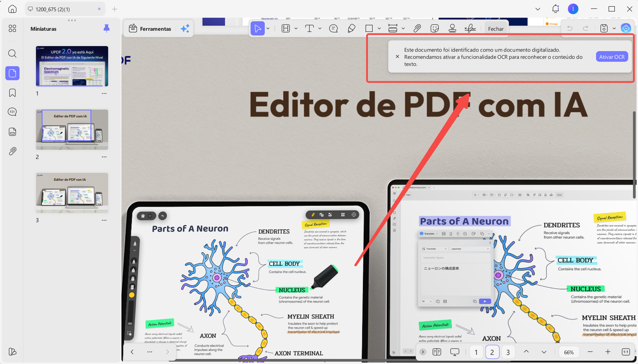Select the sticky note comment tool
Screen dimensions: 638x364
(333, 28)
